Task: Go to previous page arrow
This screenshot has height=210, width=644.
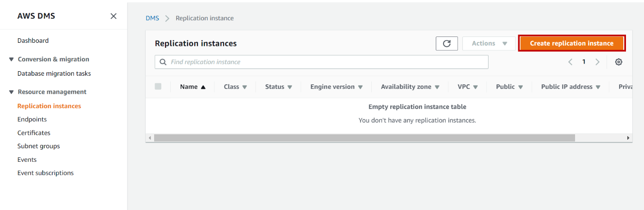Action: [571, 62]
